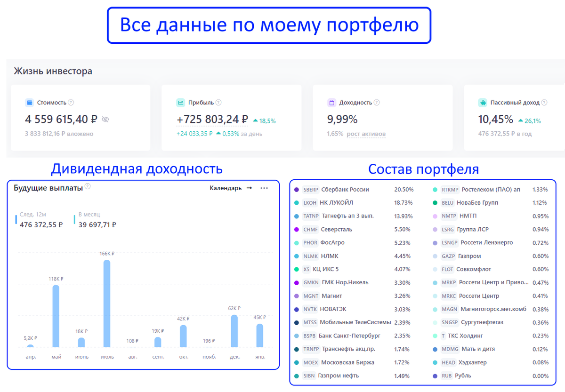The width and height of the screenshot is (565, 392).
Task: Select the Банк Санкт-Петербург row name
Action: [350, 336]
